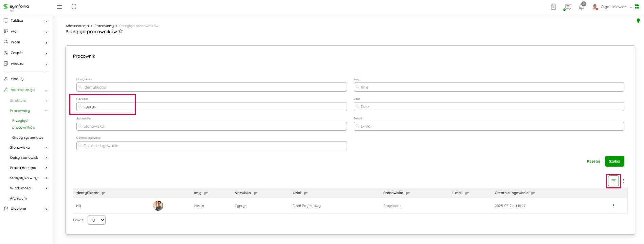Click the green lightbulb hint icon
644x244 pixels.
click(638, 21)
